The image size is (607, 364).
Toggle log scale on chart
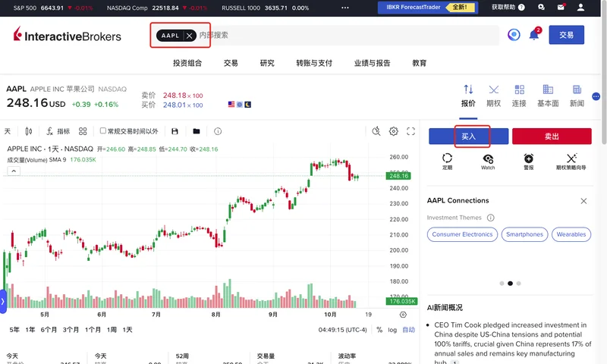392,330
